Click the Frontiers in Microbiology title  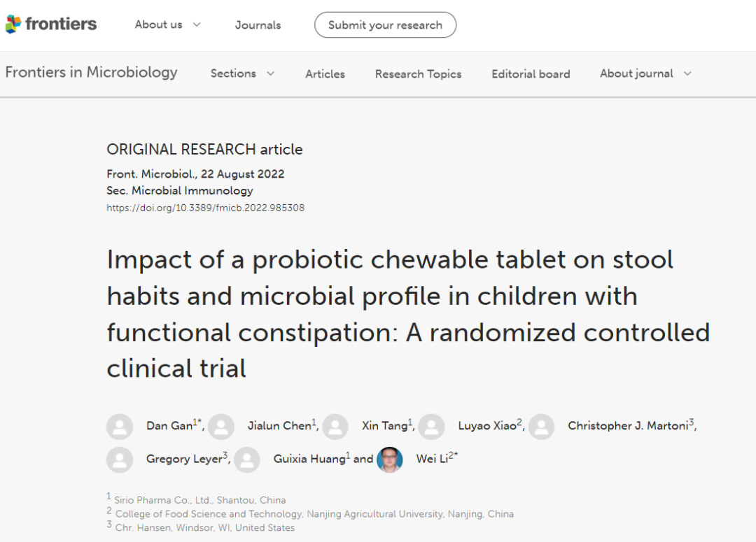pyautogui.click(x=91, y=72)
